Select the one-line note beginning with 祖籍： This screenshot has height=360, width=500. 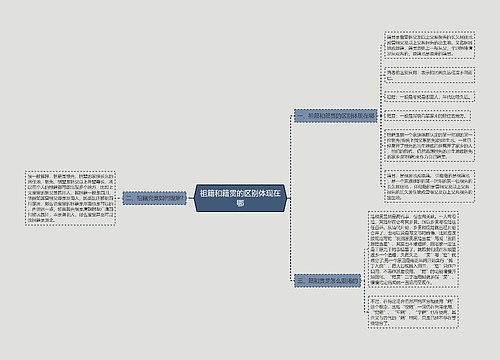[x=429, y=97]
